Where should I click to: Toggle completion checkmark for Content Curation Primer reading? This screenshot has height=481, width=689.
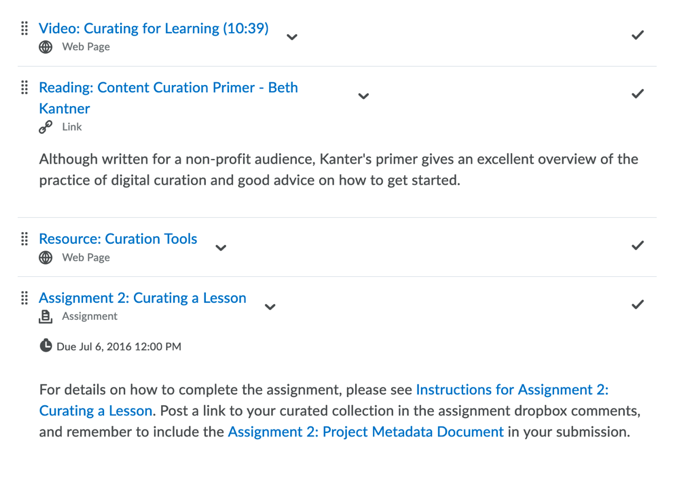[x=637, y=94]
